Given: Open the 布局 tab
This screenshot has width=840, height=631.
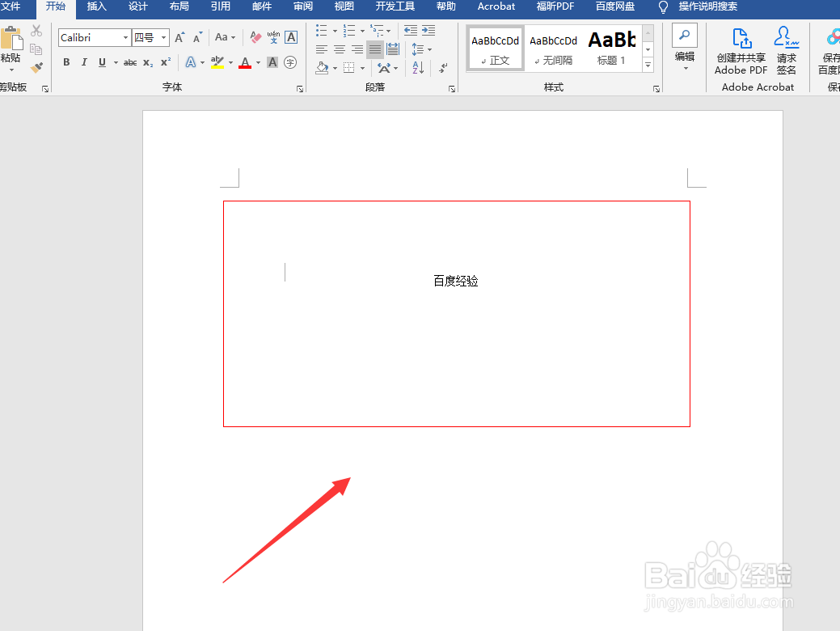Looking at the screenshot, I should (179, 7).
